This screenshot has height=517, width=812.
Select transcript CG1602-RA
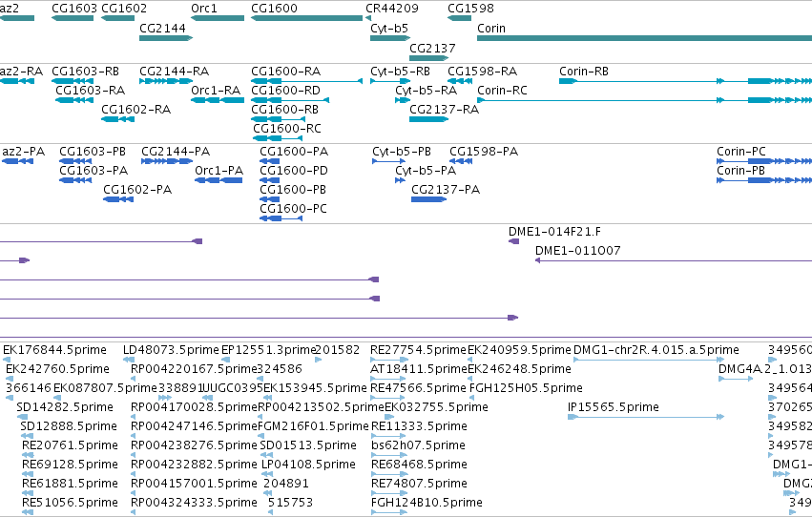pos(135,109)
